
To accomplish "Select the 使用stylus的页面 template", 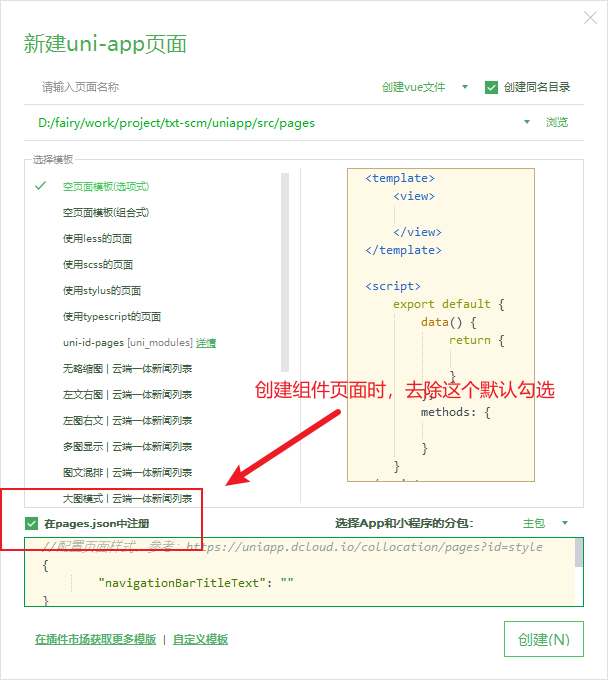I will (x=102, y=291).
